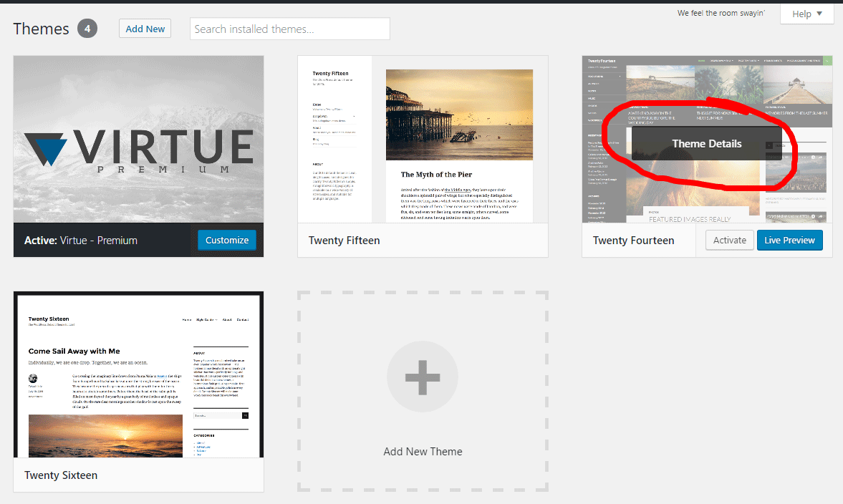The height and width of the screenshot is (504, 843).
Task: Expand the Help chevron arrow
Action: [819, 13]
